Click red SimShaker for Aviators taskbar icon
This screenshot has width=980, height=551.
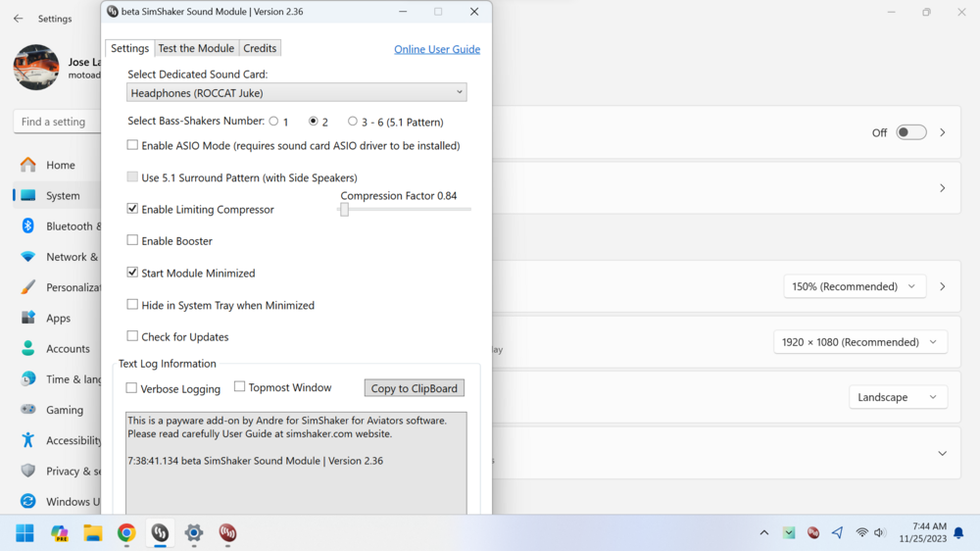pyautogui.click(x=227, y=533)
